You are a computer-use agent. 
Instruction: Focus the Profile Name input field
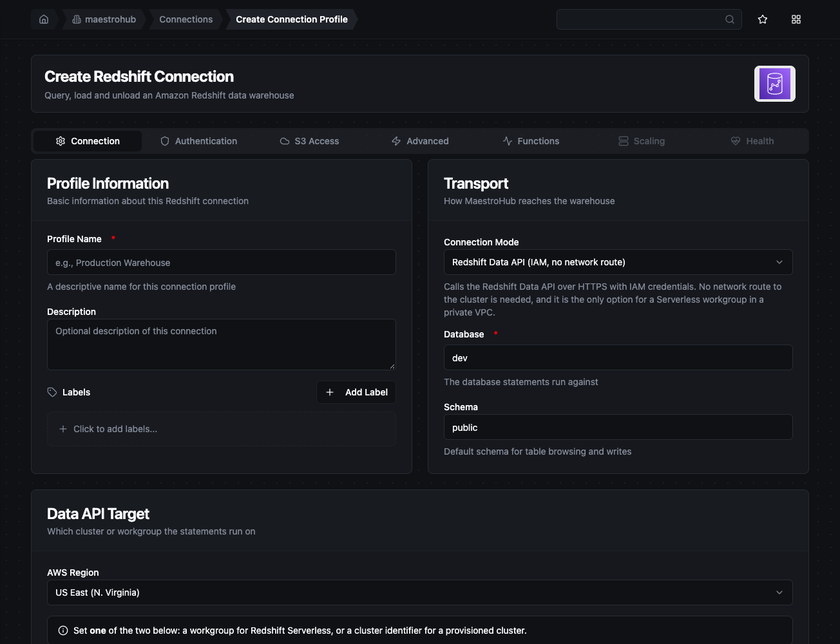pos(222,263)
